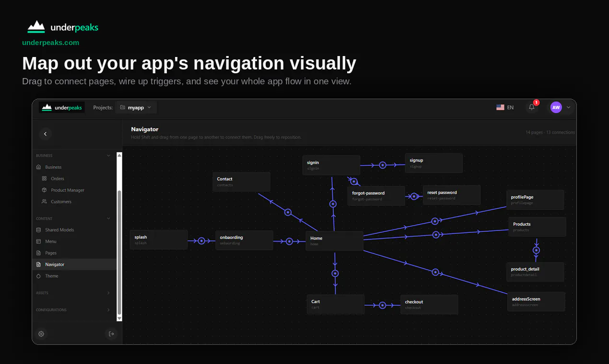Select the signin page node
Viewport: 609px width, 364px height.
[331, 165]
